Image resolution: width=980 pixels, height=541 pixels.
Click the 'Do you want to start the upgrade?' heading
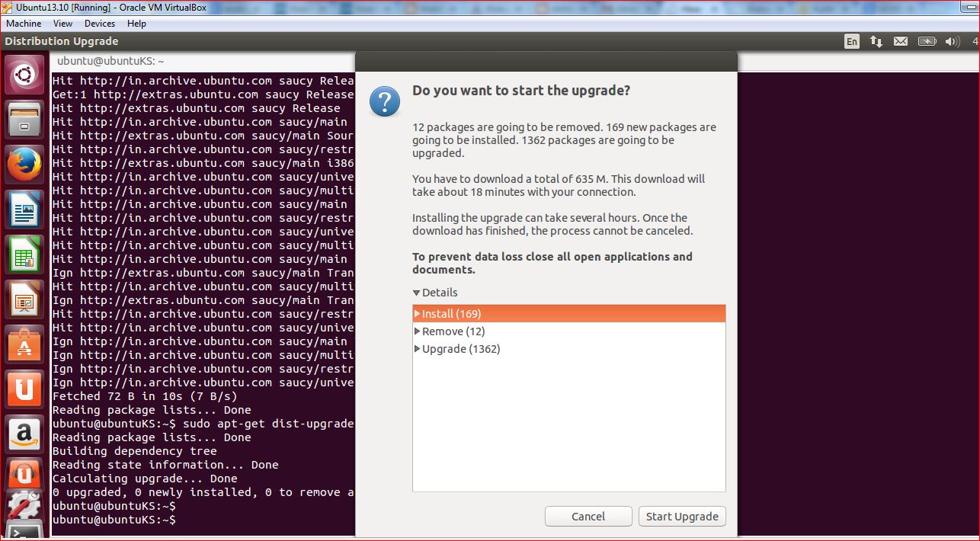tap(521, 91)
